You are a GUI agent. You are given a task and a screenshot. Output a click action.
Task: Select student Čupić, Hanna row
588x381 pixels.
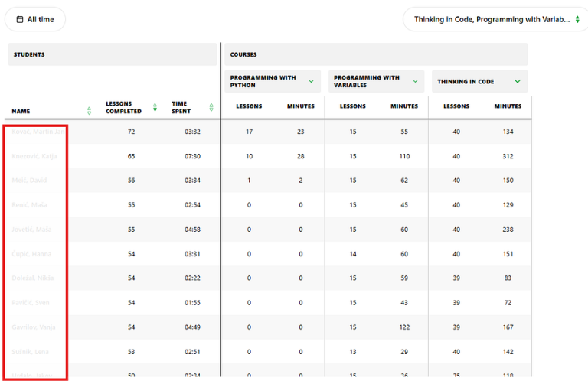pos(32,253)
